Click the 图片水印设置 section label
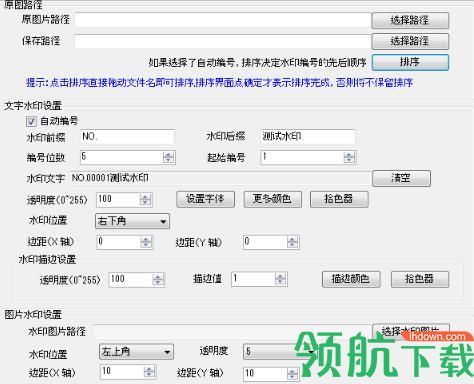Image resolution: width=474 pixels, height=384 pixels. (33, 314)
